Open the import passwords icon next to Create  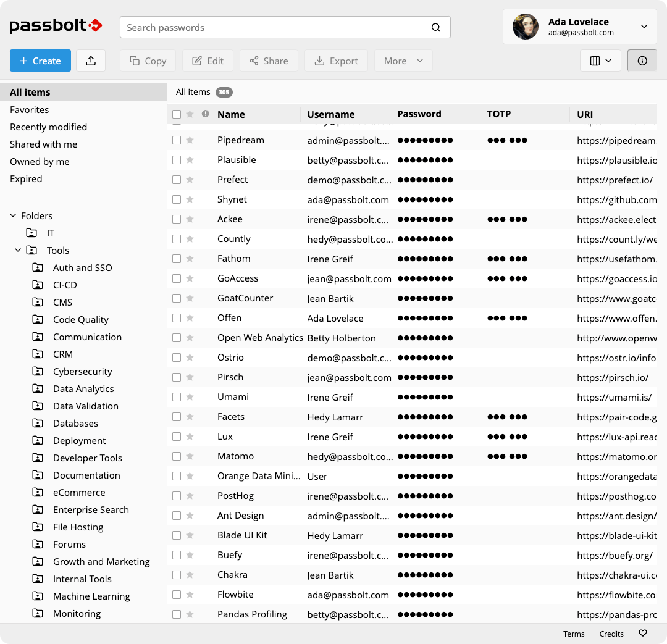91,61
